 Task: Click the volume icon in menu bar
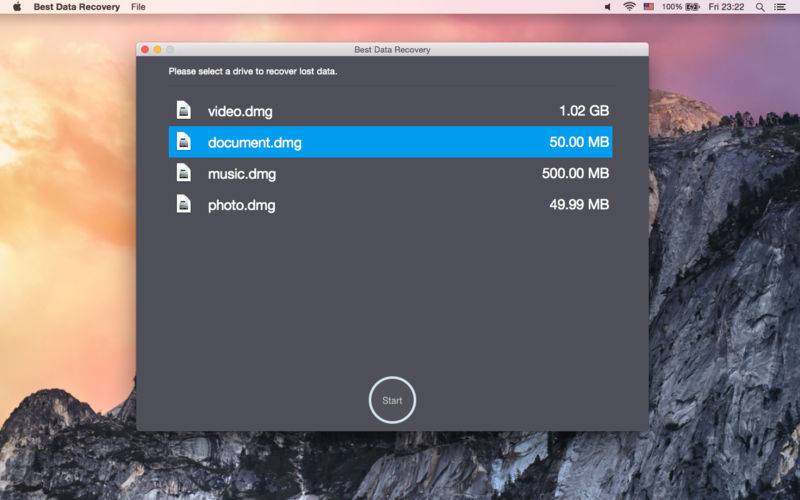pyautogui.click(x=608, y=7)
